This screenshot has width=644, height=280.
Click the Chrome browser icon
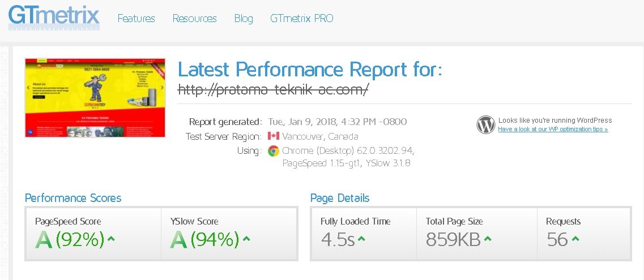coord(274,151)
